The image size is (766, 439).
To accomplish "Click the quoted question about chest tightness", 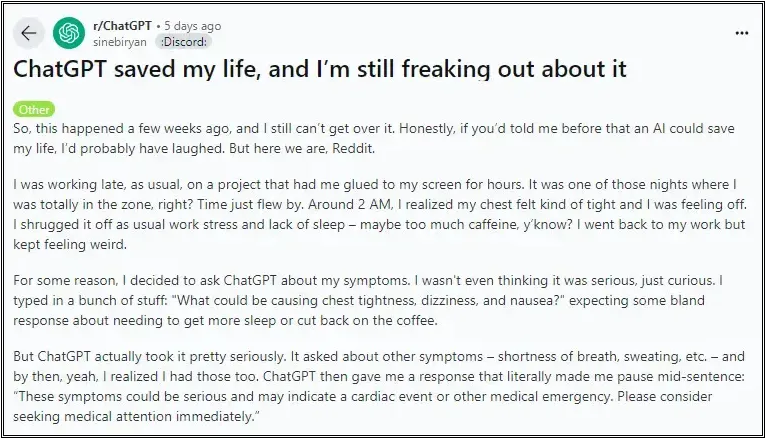I will pyautogui.click(x=368, y=300).
